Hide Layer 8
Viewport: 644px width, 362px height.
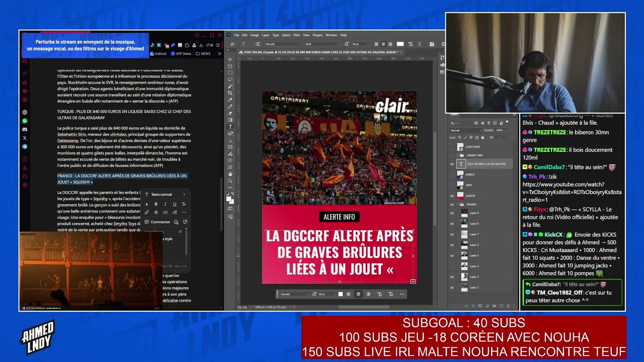452,224
